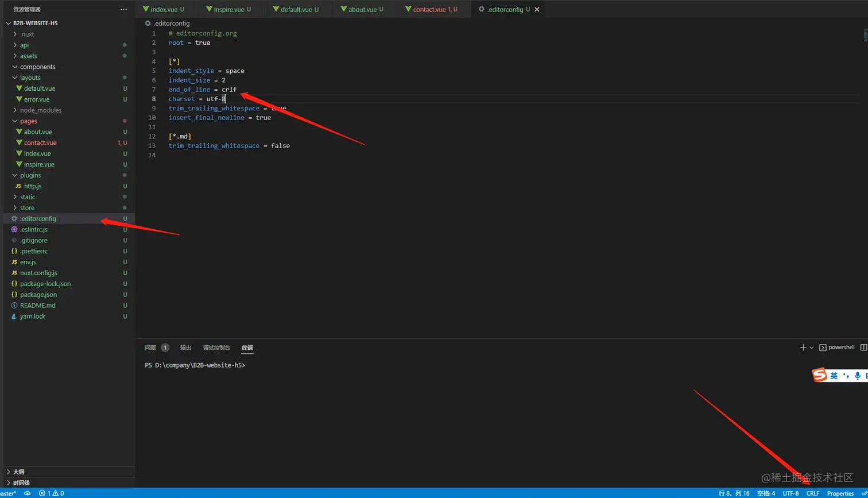868x498 pixels.
Task: Switch to the about.vue tab
Action: [362, 9]
